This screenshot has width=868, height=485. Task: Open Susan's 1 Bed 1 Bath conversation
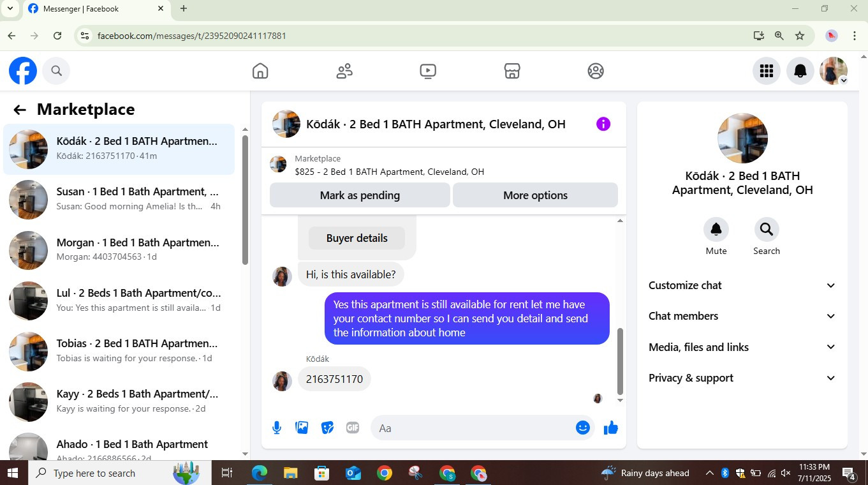(119, 199)
